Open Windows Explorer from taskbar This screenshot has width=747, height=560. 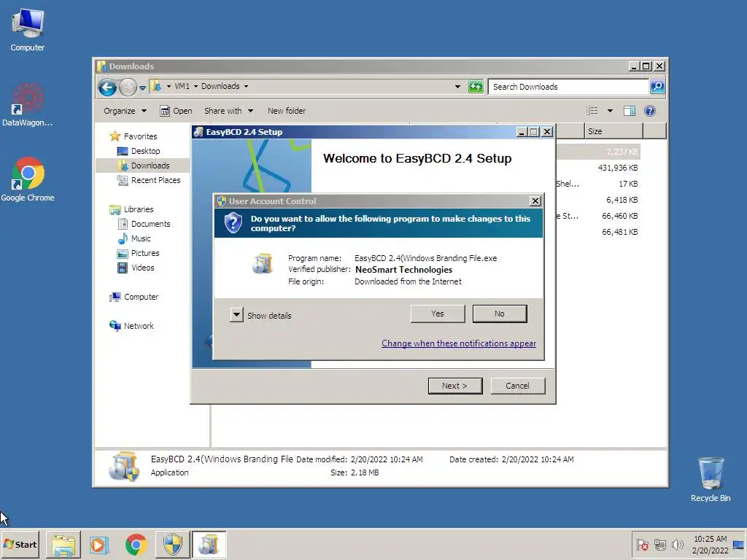point(63,545)
